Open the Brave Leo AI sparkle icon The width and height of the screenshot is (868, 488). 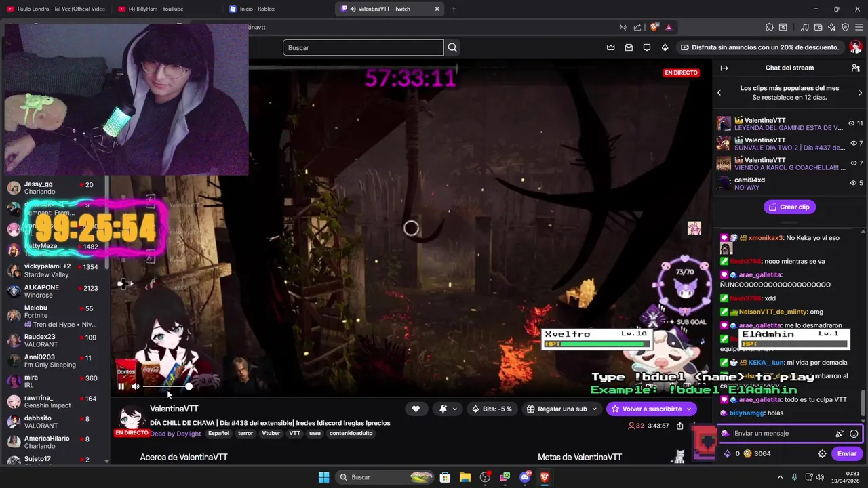[x=832, y=27]
